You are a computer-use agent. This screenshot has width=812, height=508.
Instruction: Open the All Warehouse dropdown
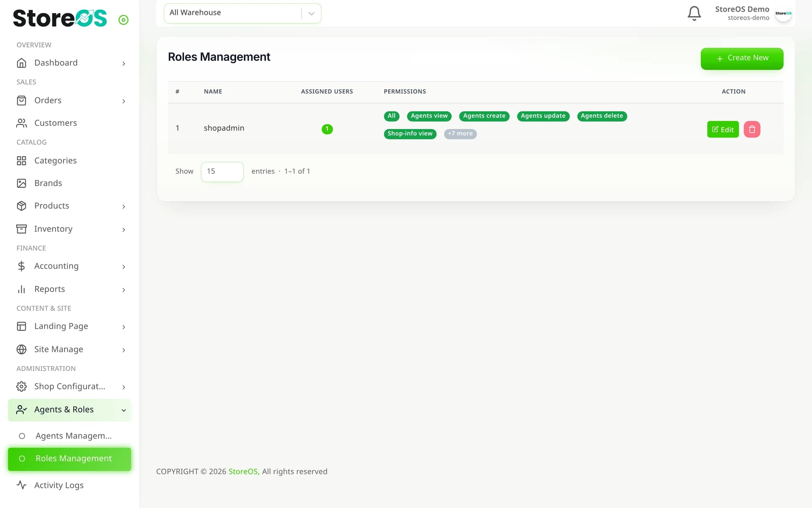242,13
